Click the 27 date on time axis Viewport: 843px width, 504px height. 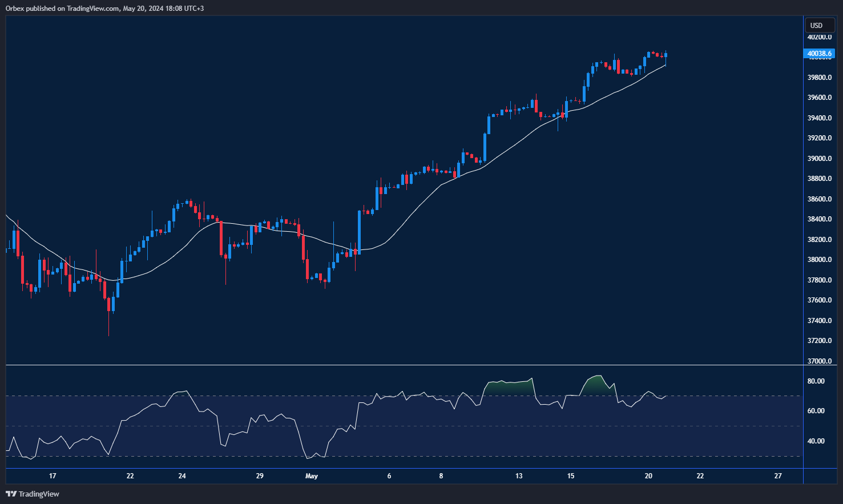pos(778,476)
